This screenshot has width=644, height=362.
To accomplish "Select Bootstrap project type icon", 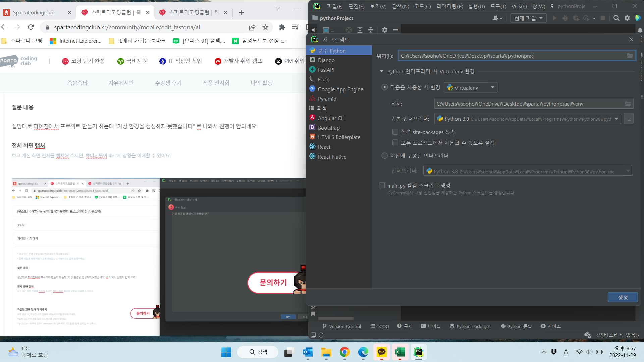I will (x=312, y=127).
